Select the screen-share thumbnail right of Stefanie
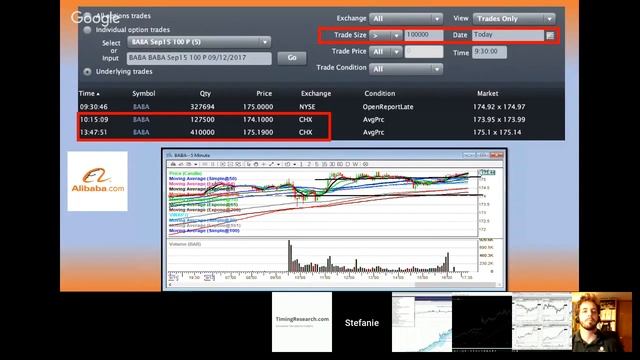Screen dimensions: 640x360 tap(422, 322)
